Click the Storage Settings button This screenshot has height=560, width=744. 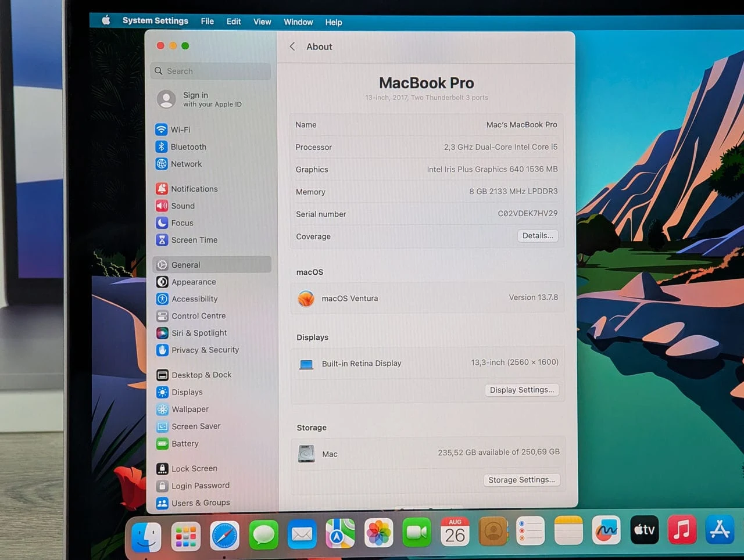pos(521,480)
